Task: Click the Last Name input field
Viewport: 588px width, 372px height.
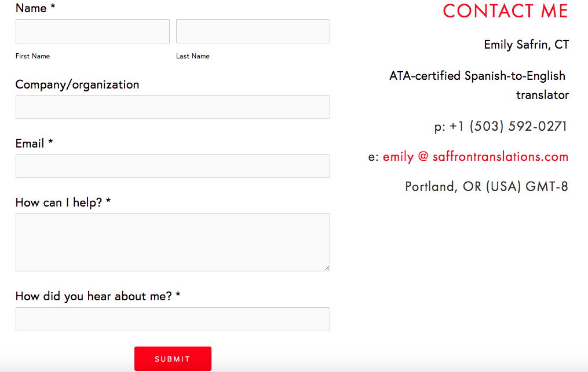Action: point(253,31)
